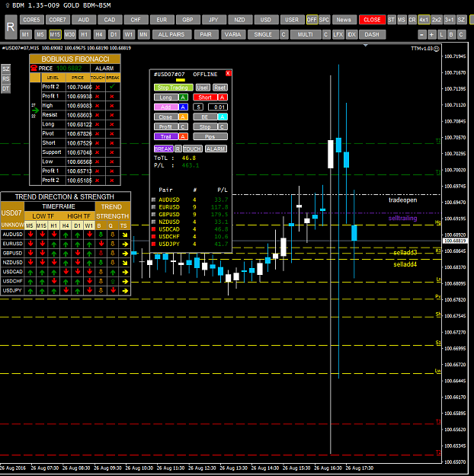Select the 2x2 chart layout

pos(437,20)
